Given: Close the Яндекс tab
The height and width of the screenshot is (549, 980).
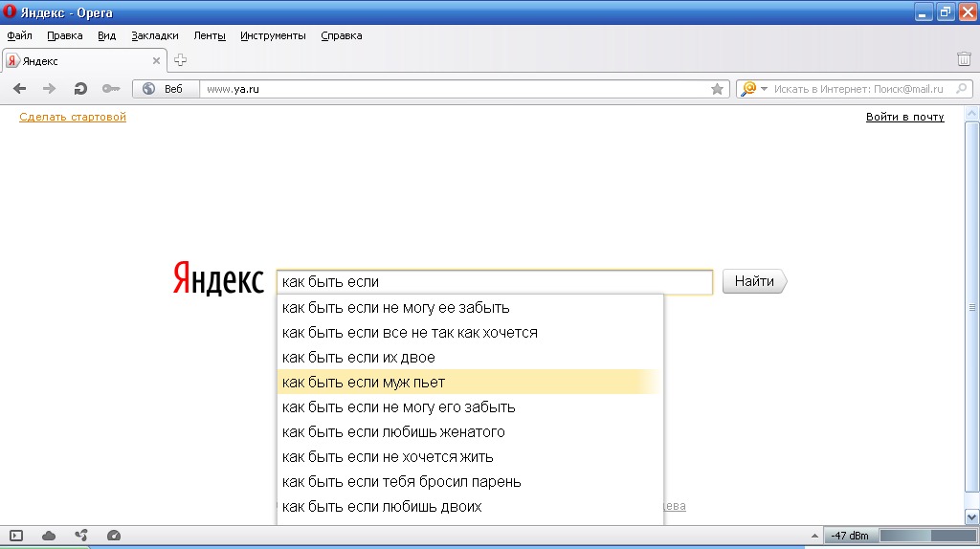Looking at the screenshot, I should point(156,60).
